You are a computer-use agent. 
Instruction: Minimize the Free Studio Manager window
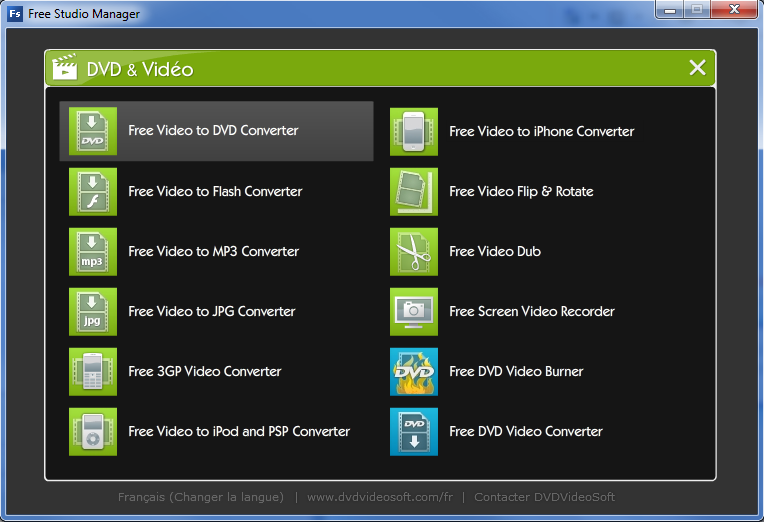670,10
